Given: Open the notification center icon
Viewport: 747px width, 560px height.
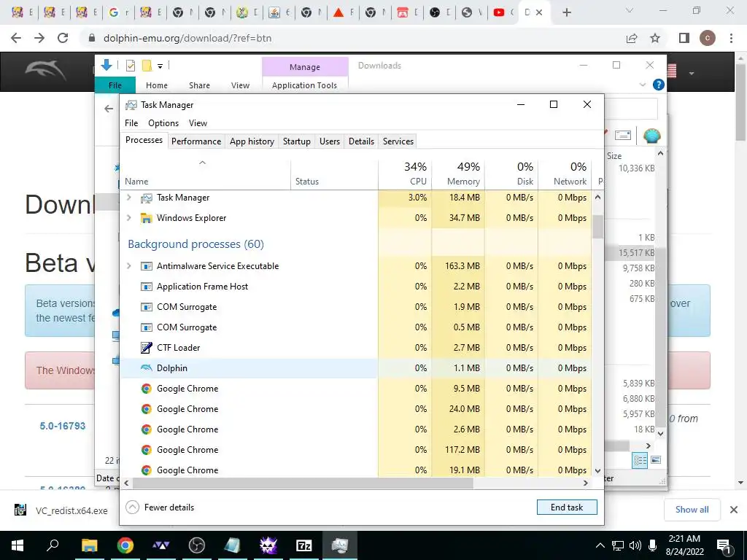Looking at the screenshot, I should pyautogui.click(x=724, y=546).
